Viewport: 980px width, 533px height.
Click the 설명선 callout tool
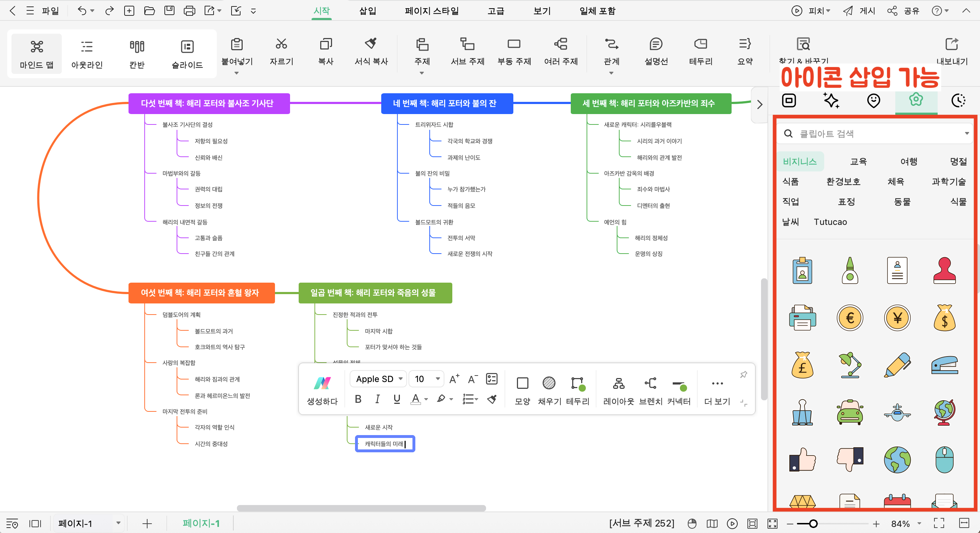click(x=656, y=44)
